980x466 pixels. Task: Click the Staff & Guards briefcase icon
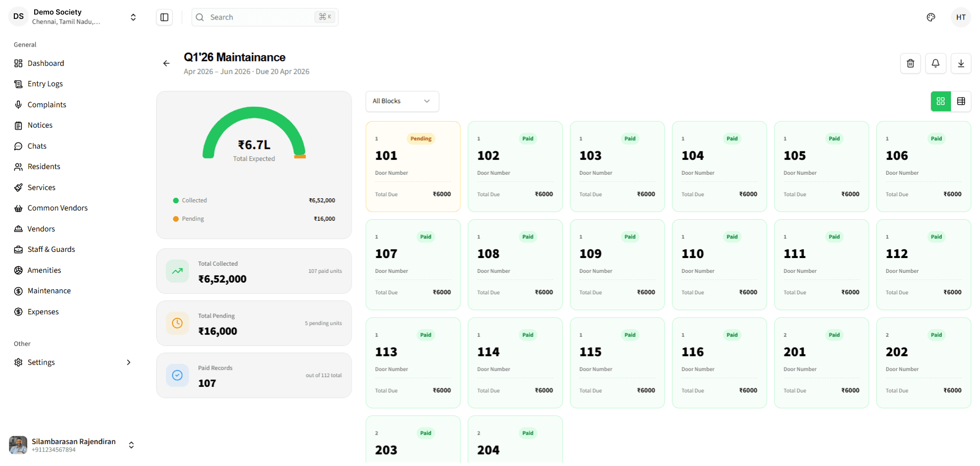pos(18,249)
